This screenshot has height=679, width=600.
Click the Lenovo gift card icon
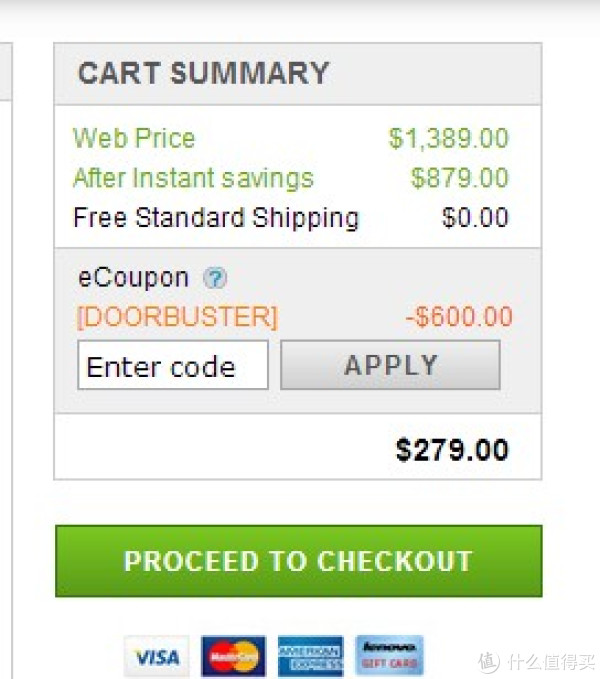pyautogui.click(x=389, y=655)
